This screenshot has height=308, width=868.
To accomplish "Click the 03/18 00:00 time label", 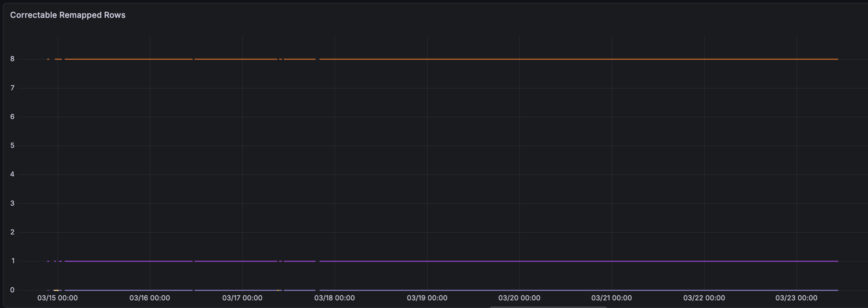I will click(335, 298).
